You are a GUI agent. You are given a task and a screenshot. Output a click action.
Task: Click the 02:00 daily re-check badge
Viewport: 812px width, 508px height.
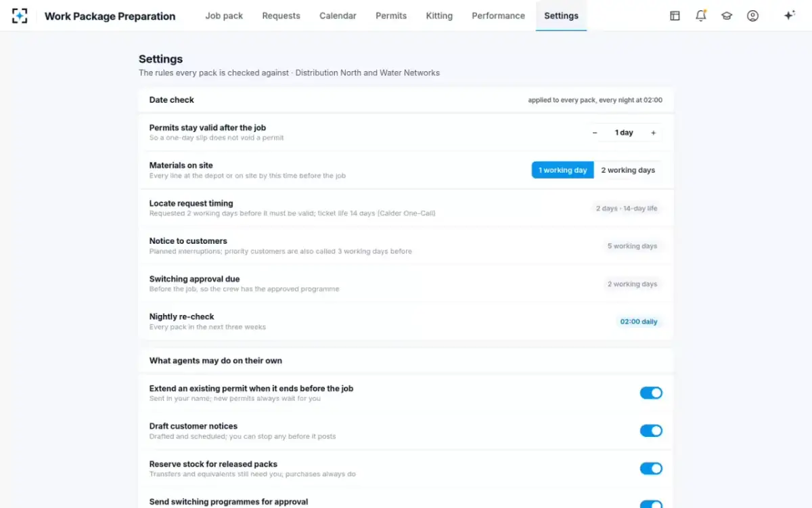tap(639, 322)
